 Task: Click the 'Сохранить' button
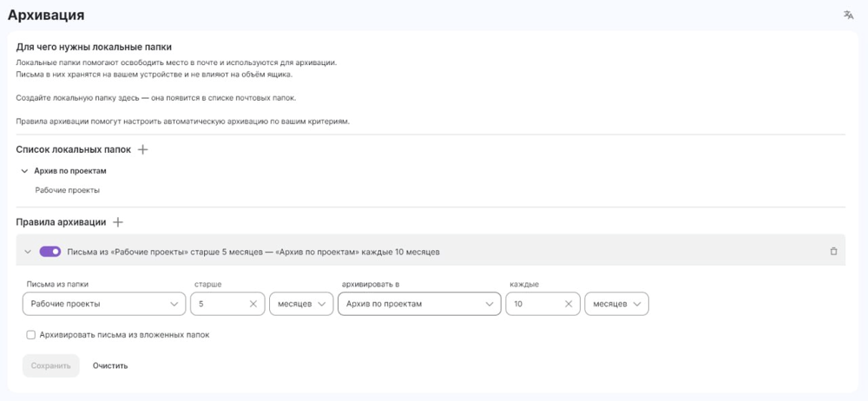51,365
